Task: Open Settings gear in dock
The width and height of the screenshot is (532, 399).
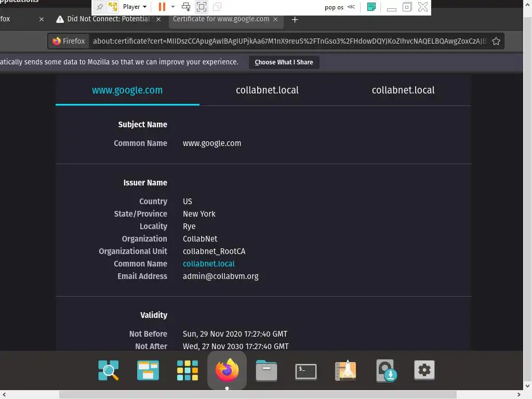Action: click(x=424, y=370)
